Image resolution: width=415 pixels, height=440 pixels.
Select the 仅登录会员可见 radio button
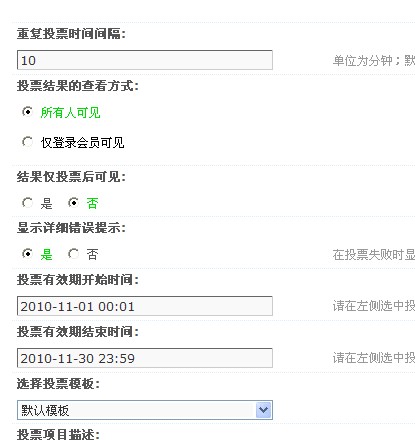[27, 142]
